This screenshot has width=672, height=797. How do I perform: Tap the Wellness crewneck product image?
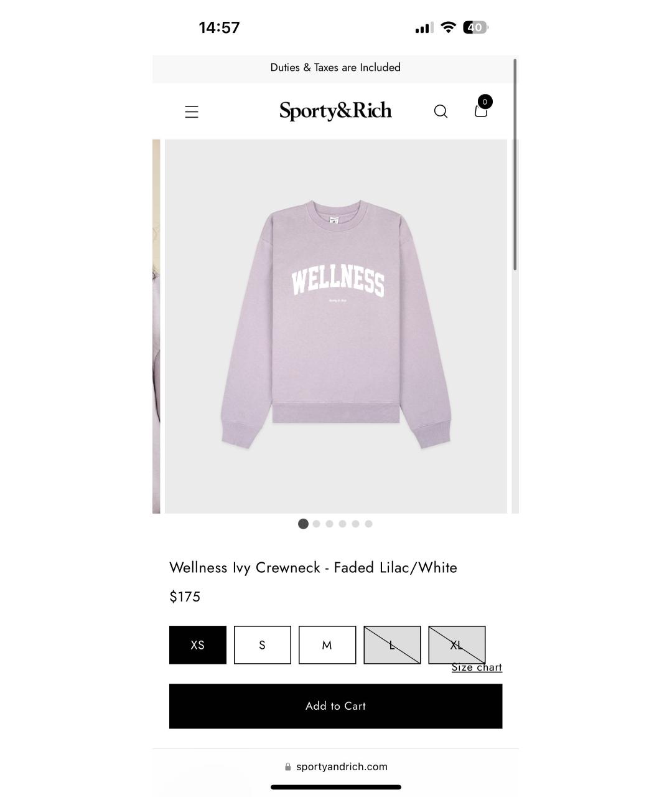coord(336,326)
